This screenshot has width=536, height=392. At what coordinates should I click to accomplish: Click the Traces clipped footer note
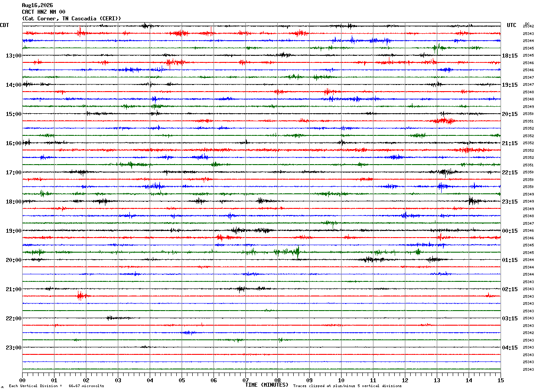347,386
